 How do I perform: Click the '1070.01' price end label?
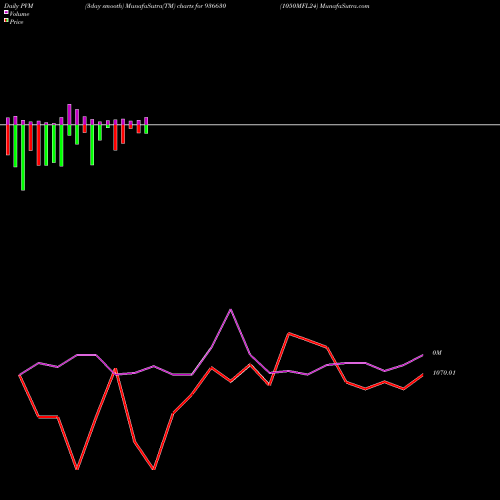click(x=444, y=373)
